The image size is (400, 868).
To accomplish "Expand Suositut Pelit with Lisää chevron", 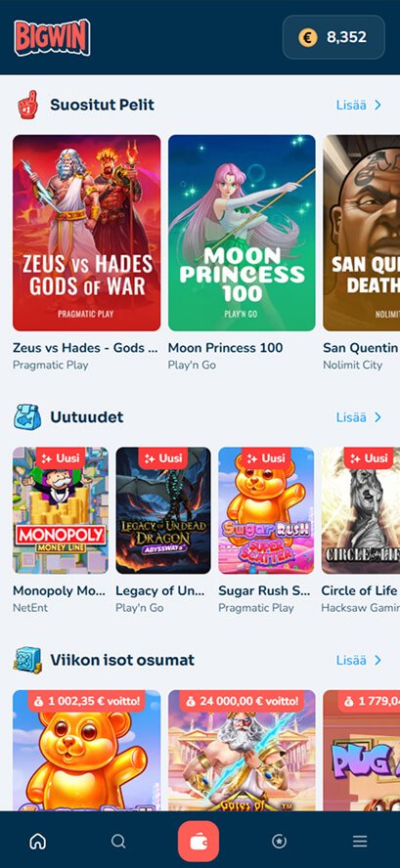I will (359, 105).
